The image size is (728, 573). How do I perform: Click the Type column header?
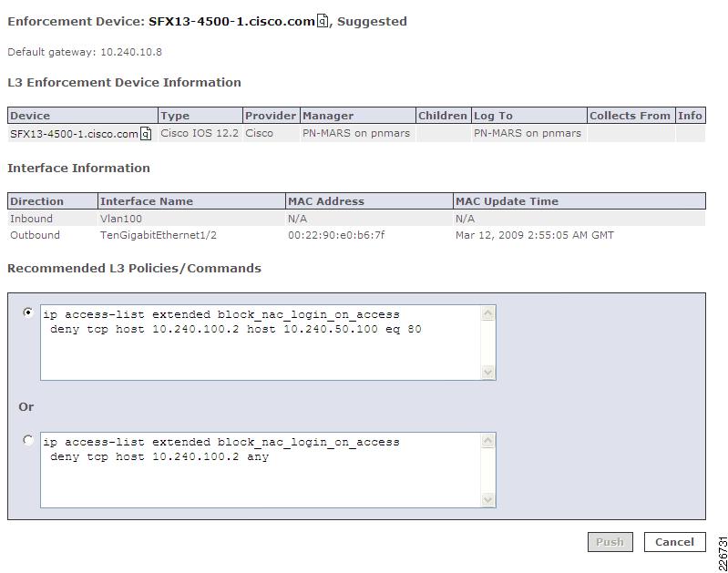click(200, 115)
